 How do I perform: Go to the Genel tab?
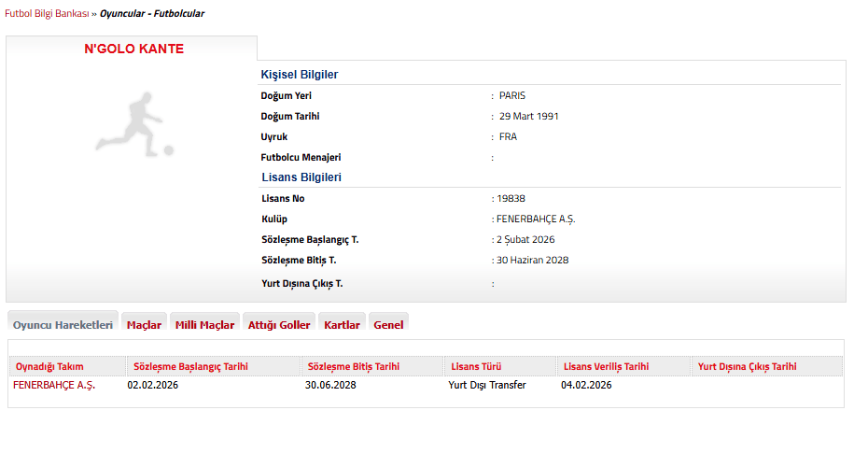(388, 325)
